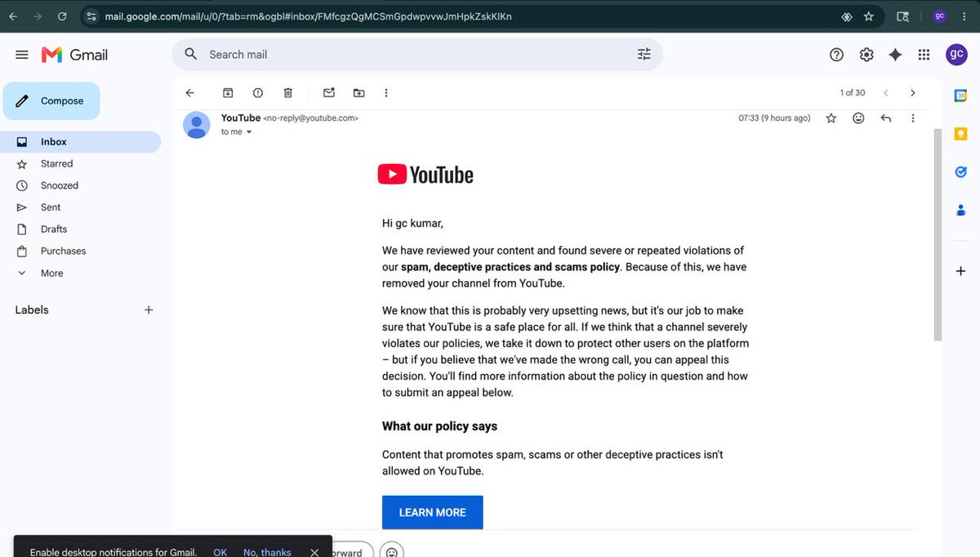The width and height of the screenshot is (980, 557).
Task: Open the Google apps grid
Action: tap(924, 55)
